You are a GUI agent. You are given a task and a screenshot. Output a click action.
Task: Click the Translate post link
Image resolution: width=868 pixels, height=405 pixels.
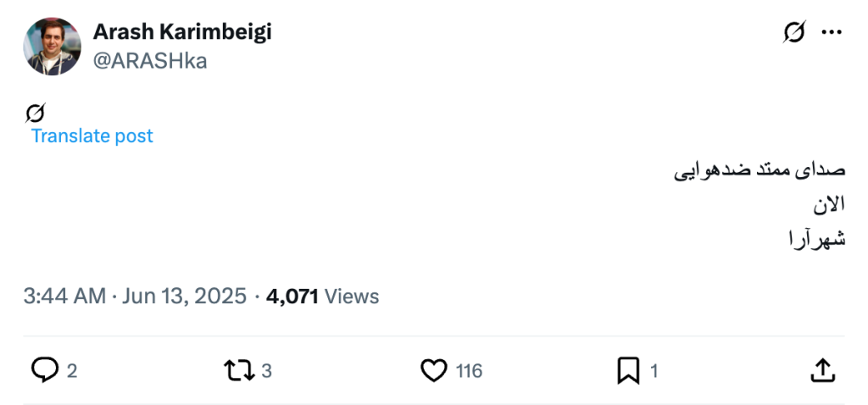coord(92,136)
